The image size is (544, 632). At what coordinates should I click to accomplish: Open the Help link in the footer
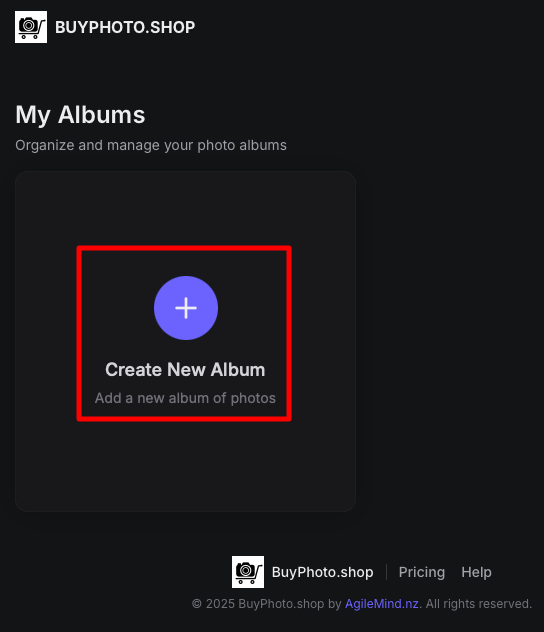tap(476, 572)
